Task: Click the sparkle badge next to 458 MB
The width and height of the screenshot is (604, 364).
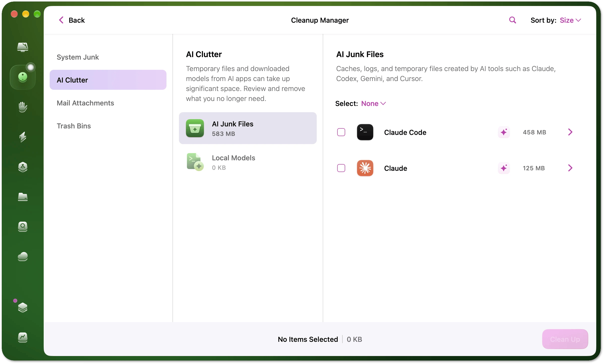Action: point(504,132)
